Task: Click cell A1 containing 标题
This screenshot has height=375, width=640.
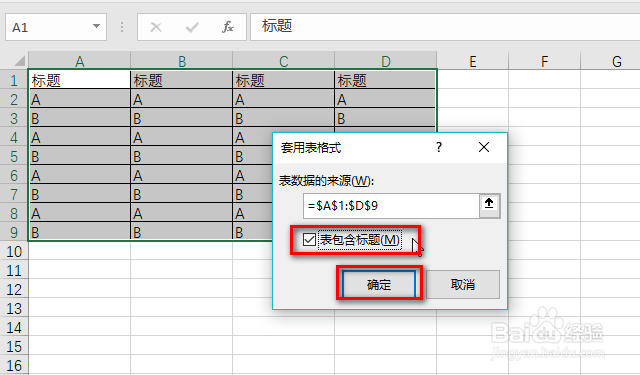Action: [80, 80]
